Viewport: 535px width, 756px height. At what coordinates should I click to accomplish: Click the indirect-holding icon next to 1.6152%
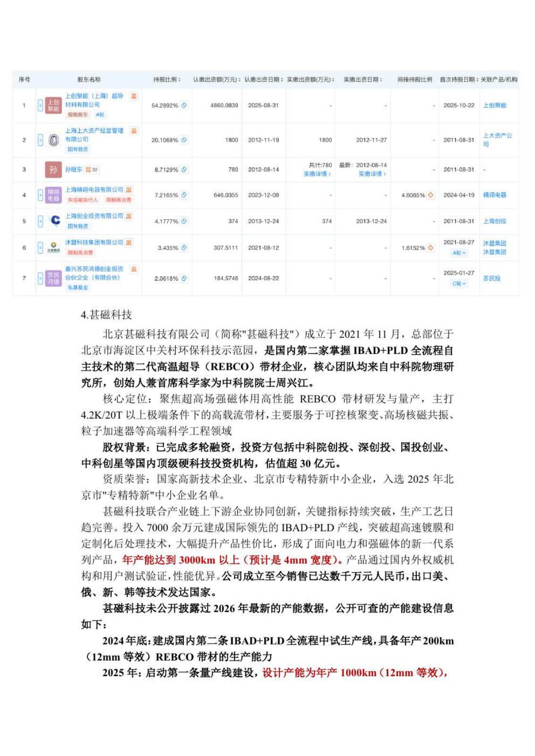coord(431,248)
